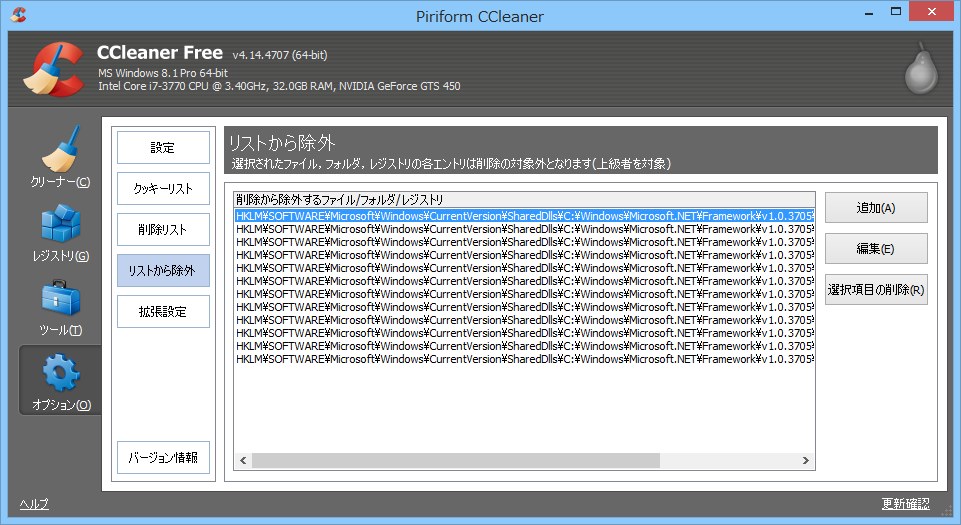Open the クッキーリスト cookie list tab

(x=163, y=189)
